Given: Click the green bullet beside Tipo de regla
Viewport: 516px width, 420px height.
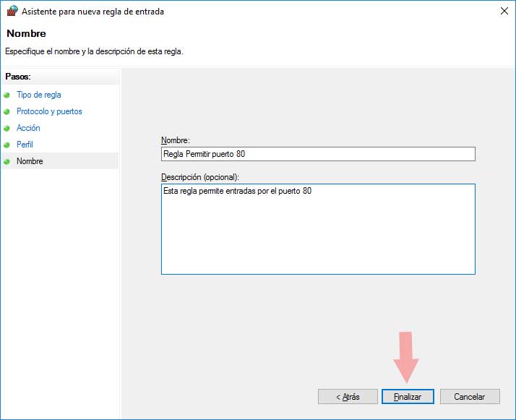Looking at the screenshot, I should tap(7, 95).
